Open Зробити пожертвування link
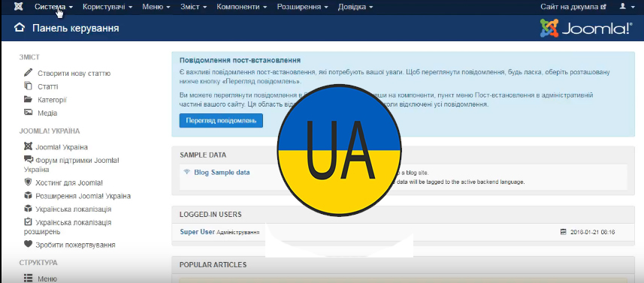Image resolution: width=644 pixels, height=283 pixels. click(x=75, y=245)
